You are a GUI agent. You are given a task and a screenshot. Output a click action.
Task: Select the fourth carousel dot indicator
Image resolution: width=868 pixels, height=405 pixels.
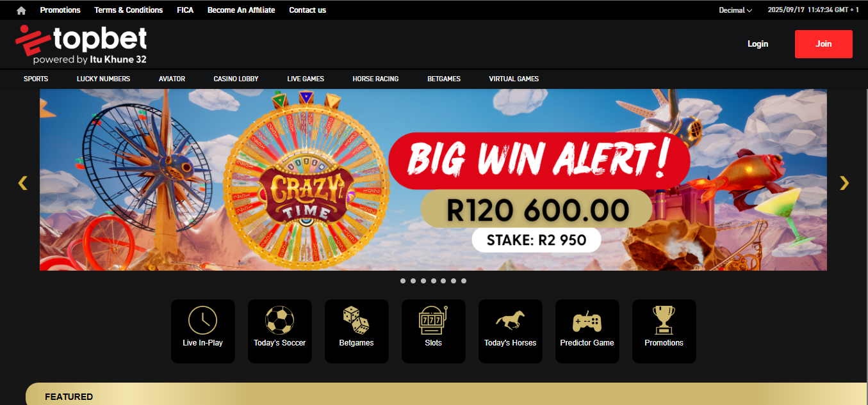tap(434, 281)
